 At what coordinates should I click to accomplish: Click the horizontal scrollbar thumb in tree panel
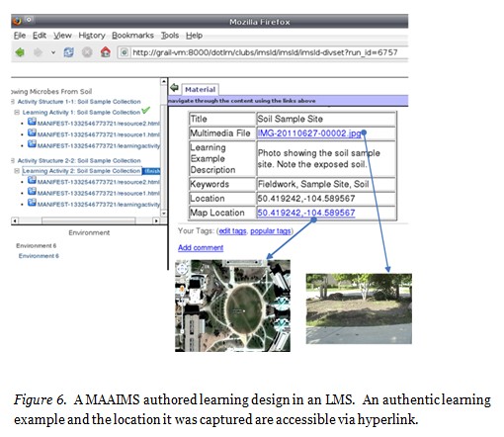click(88, 220)
